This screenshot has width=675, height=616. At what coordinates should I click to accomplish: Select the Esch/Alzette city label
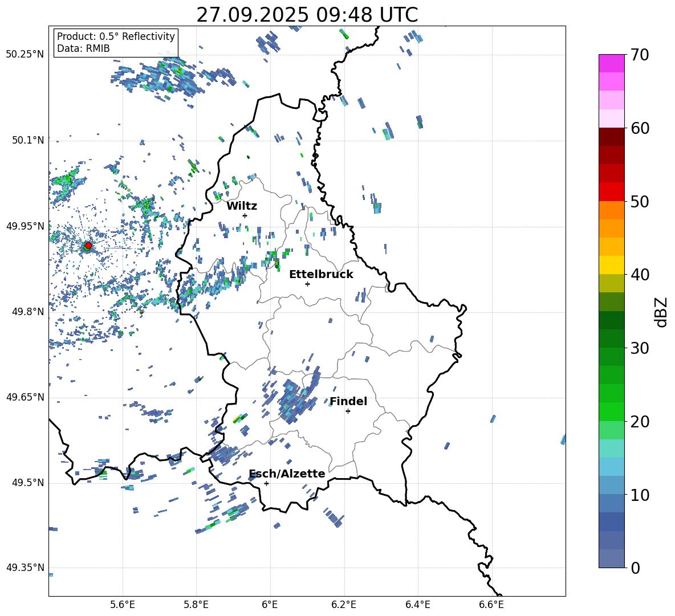coord(287,474)
